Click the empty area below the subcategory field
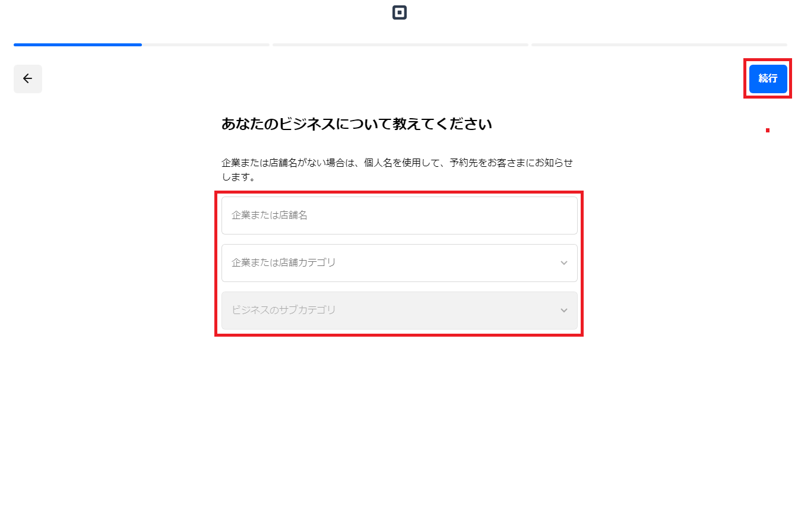The height and width of the screenshot is (532, 798). tap(399, 416)
